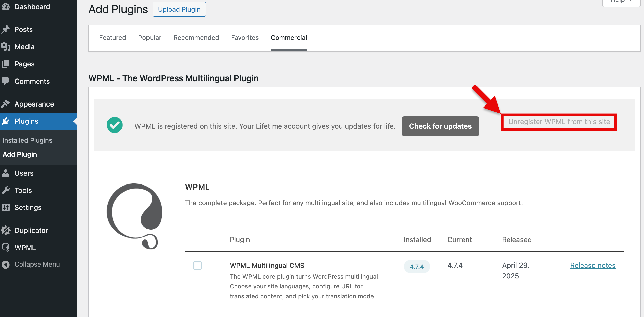Click the Pages document icon
The image size is (644, 317).
pyautogui.click(x=6, y=64)
